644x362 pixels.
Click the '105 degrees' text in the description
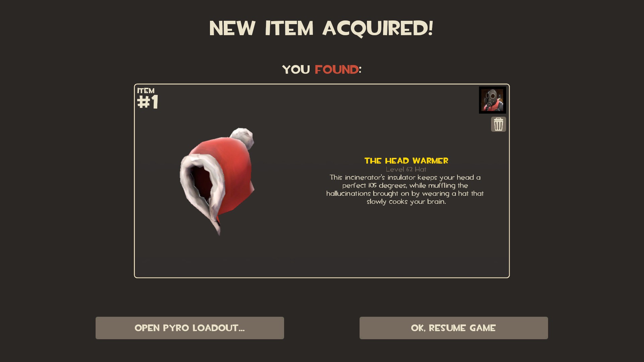[x=386, y=186]
